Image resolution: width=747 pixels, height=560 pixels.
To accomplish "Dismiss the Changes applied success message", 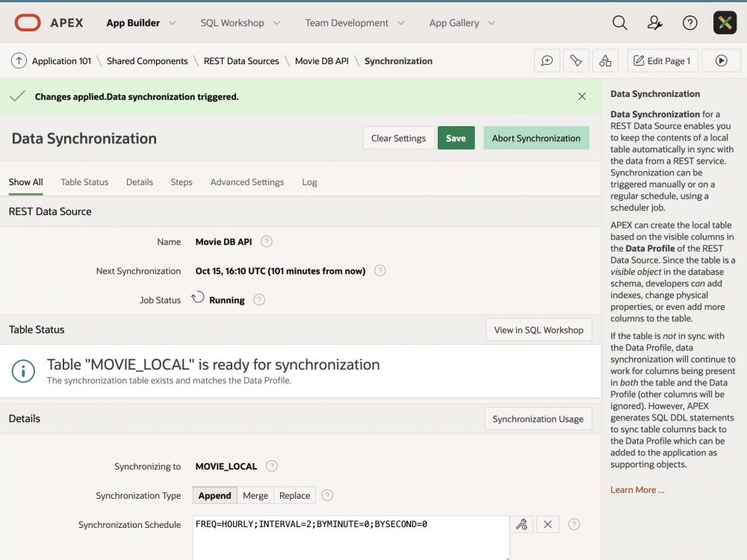I will (582, 96).
